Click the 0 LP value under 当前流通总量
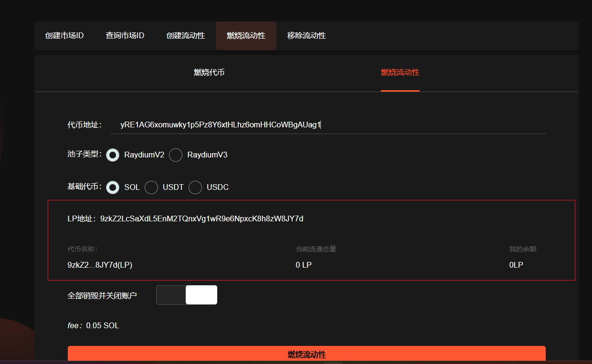 pyautogui.click(x=304, y=265)
